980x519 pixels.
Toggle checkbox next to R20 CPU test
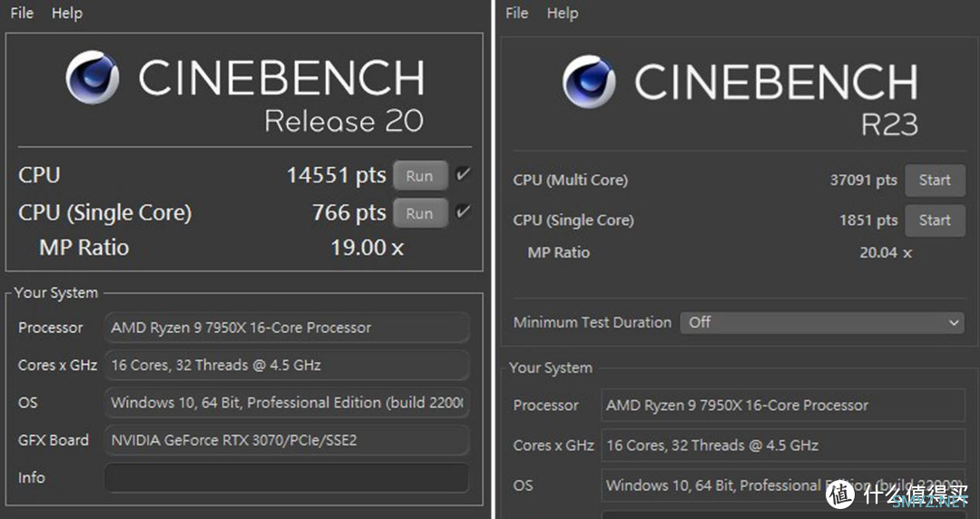click(x=463, y=174)
